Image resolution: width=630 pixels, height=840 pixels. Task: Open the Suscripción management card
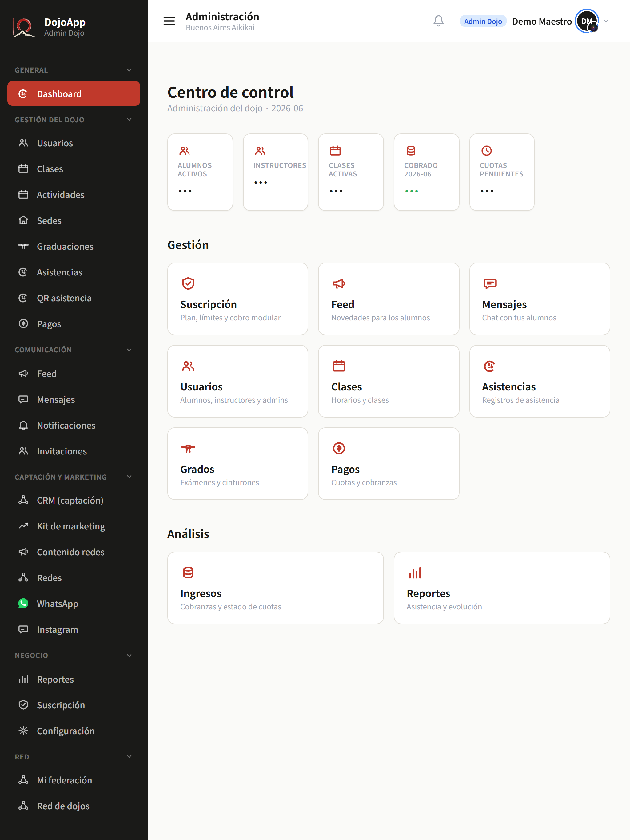tap(237, 299)
